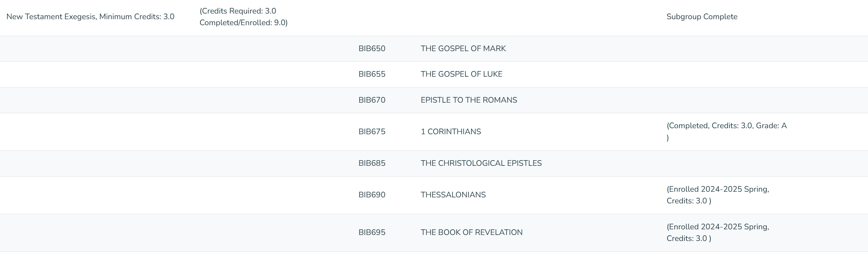Click course code BIB655
Screen dimensions: 868x253
point(372,74)
